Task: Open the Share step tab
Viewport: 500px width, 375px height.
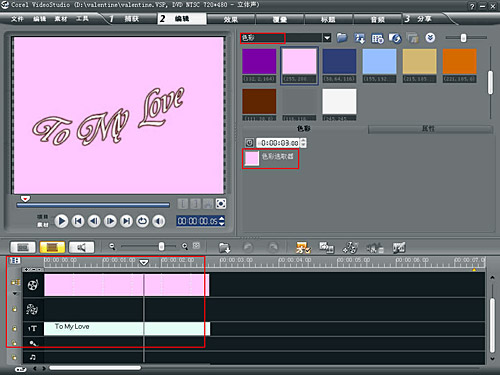Action: tap(419, 19)
